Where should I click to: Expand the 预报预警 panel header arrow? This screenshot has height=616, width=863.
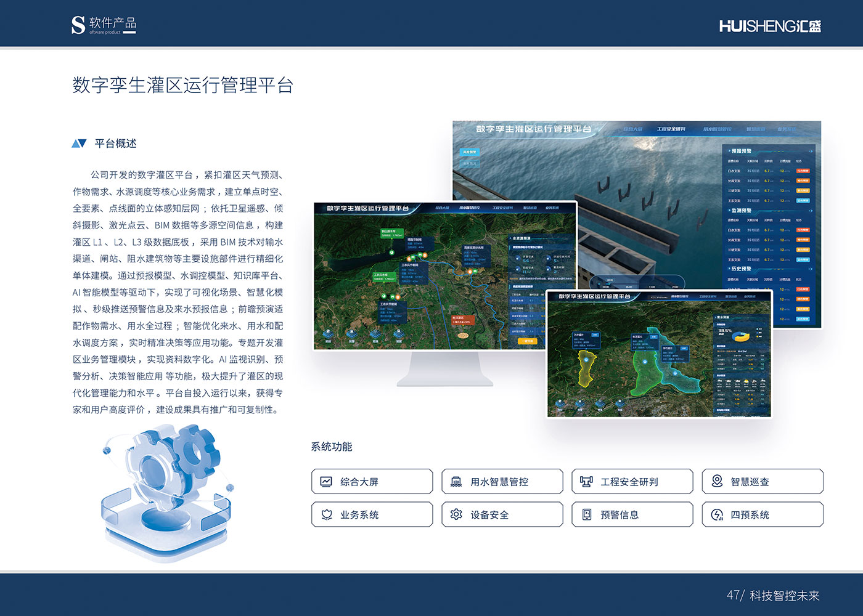tap(810, 151)
